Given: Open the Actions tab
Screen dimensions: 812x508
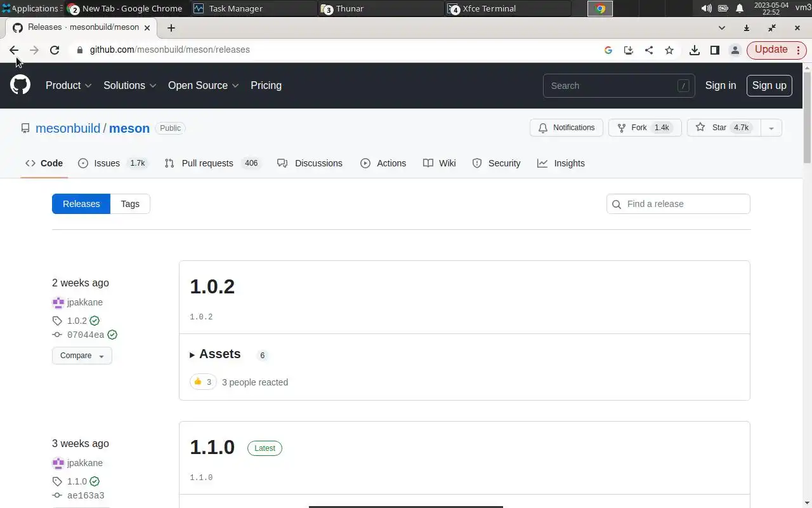Looking at the screenshot, I should 383,163.
